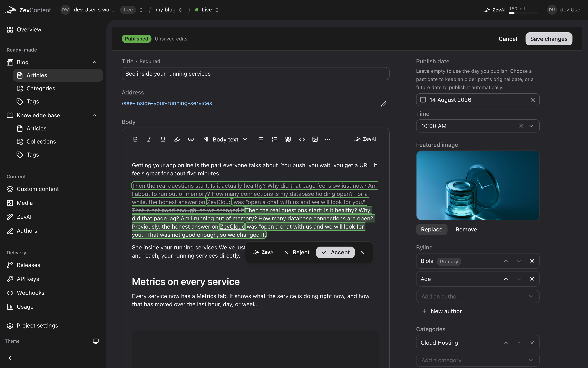This screenshot has width=588, height=368.
Task: Accept the ZevAI suggested rewrite
Action: (335, 252)
